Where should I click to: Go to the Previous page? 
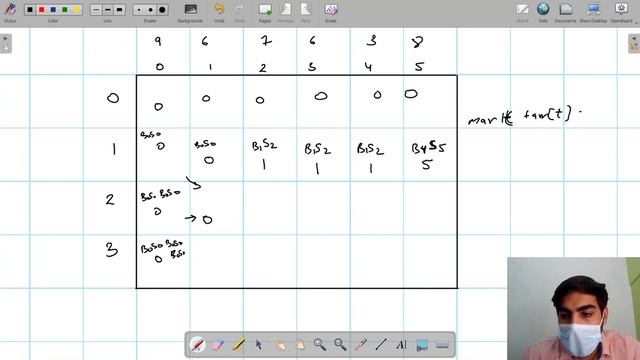coord(285,12)
